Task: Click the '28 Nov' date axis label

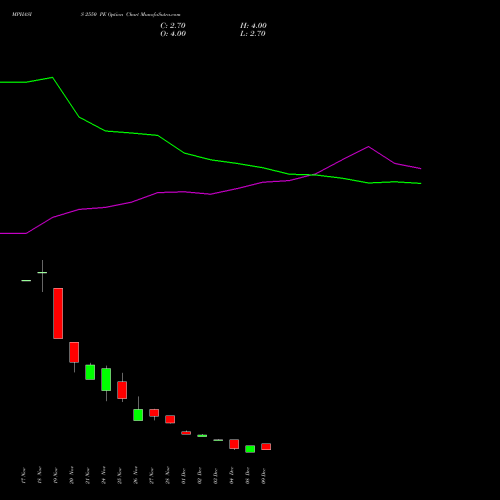Action: 167,476
